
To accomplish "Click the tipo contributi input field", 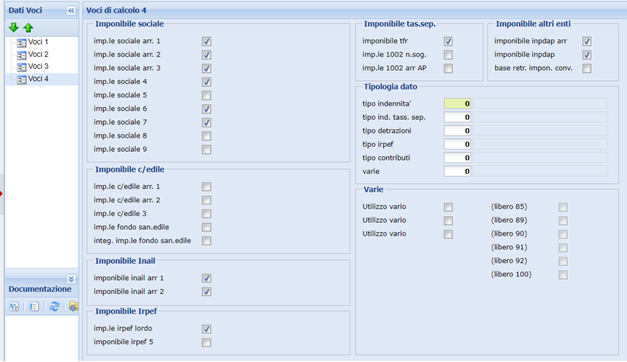I will (x=457, y=158).
